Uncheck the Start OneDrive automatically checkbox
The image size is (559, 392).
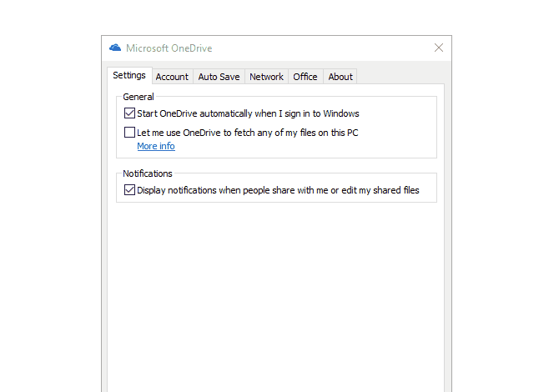pyautogui.click(x=129, y=113)
